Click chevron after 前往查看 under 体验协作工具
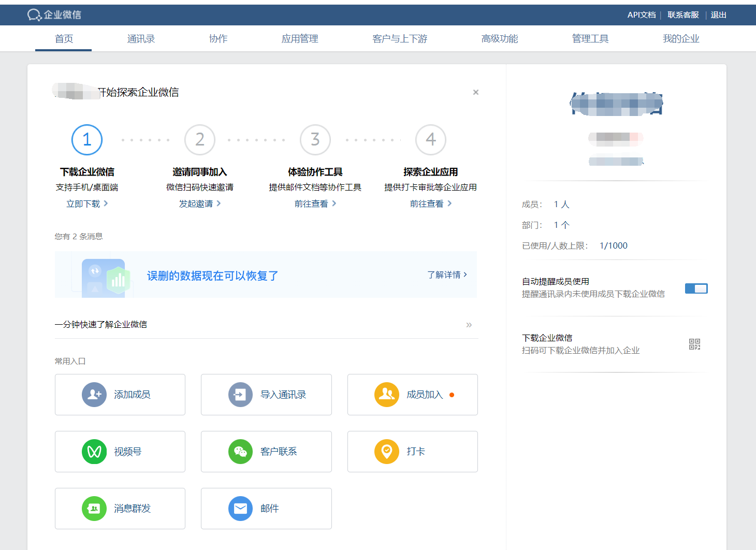Screen dimensions: 756x550 pyautogui.click(x=334, y=204)
